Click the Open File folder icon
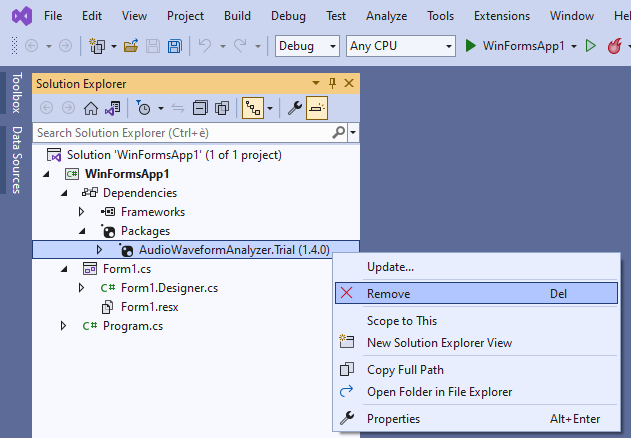This screenshot has width=631, height=438. point(131,46)
